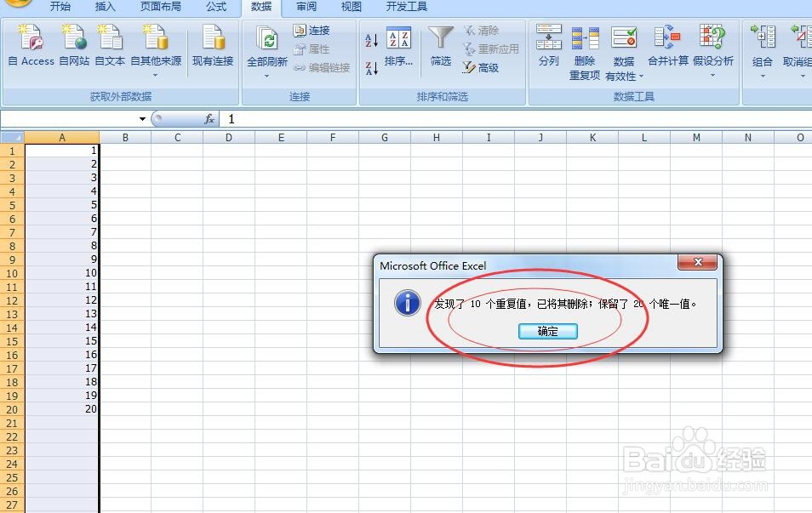Expand the 全部刷新 dropdown arrow
Viewport: 812px width, 513px height.
pos(266,74)
